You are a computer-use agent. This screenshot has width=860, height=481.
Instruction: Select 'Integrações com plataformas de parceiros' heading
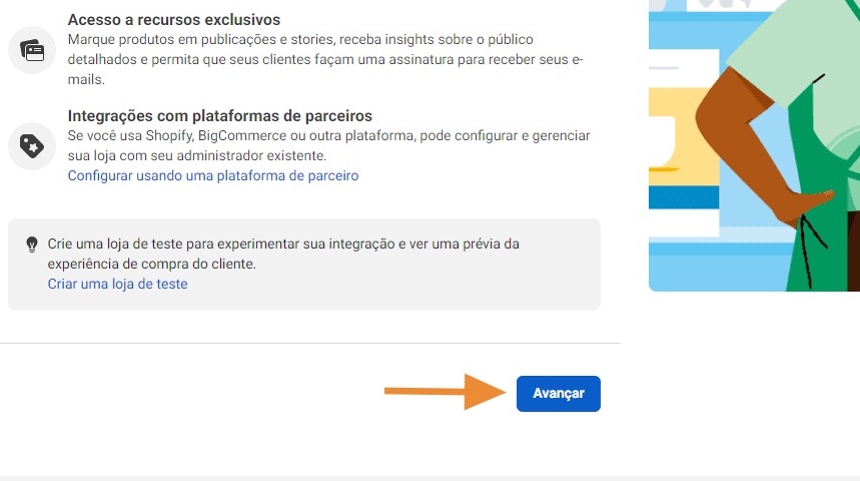click(220, 116)
